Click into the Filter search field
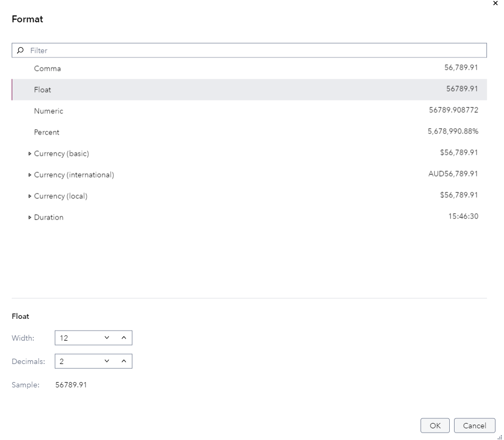 point(255,50)
